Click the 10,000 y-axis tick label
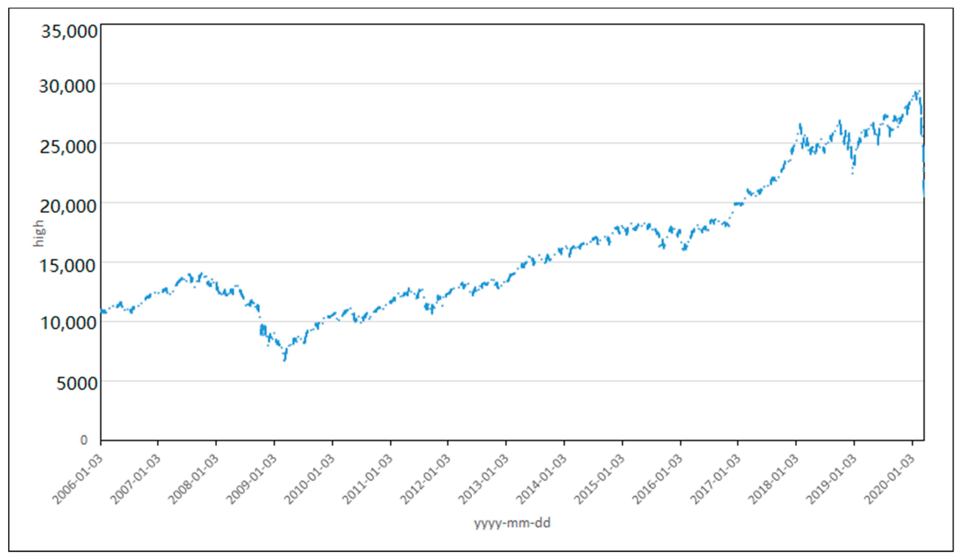This screenshot has width=963, height=560. pos(68,323)
